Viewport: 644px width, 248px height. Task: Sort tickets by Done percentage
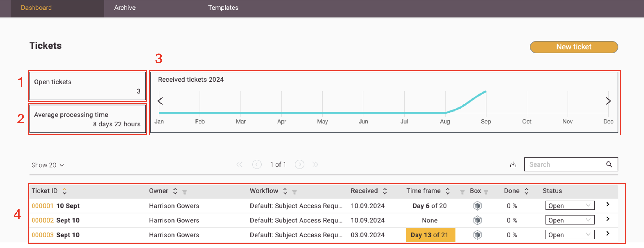526,191
